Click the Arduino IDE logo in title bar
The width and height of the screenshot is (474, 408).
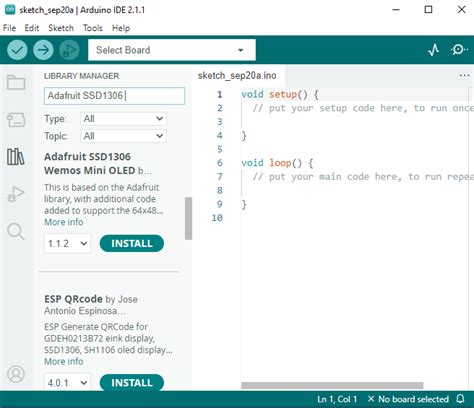10,10
